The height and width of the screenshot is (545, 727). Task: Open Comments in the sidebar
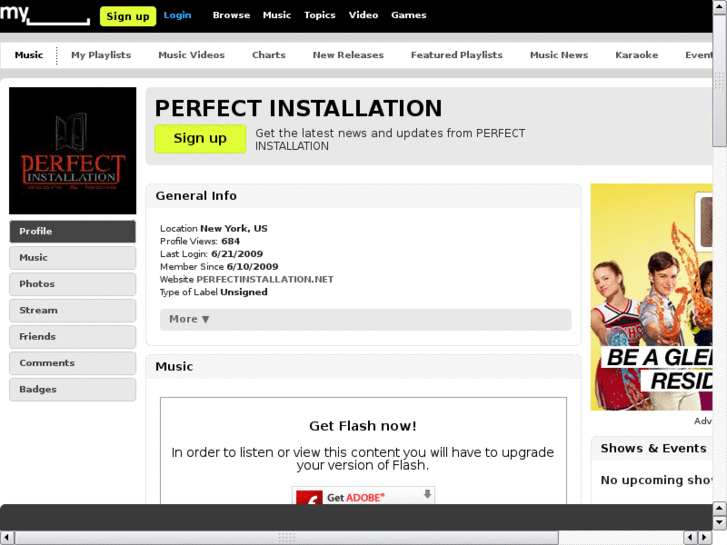tap(72, 363)
